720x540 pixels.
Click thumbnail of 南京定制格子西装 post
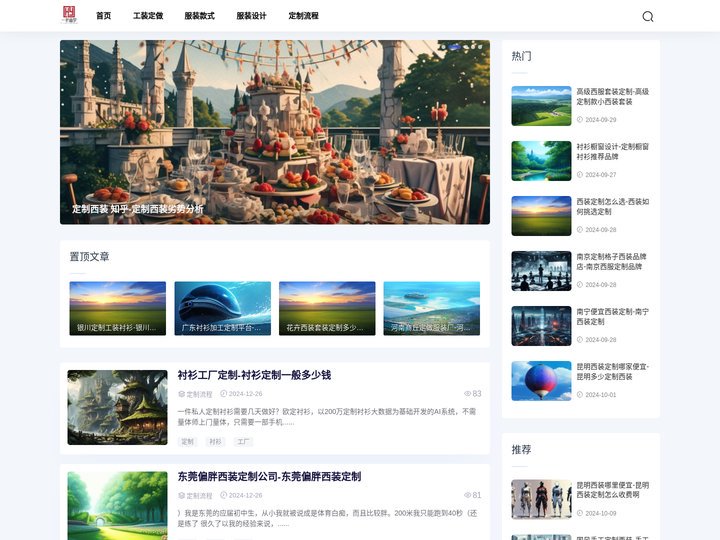click(x=541, y=271)
